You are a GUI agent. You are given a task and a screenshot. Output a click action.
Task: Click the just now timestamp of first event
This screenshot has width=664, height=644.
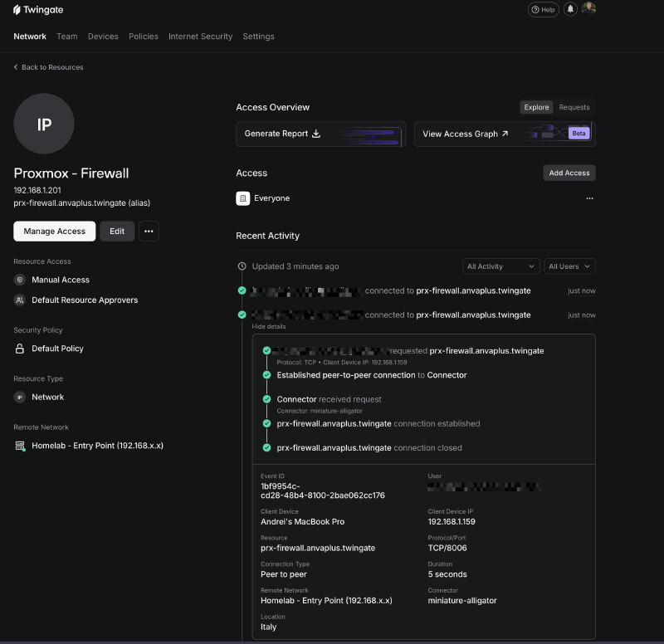(x=582, y=291)
